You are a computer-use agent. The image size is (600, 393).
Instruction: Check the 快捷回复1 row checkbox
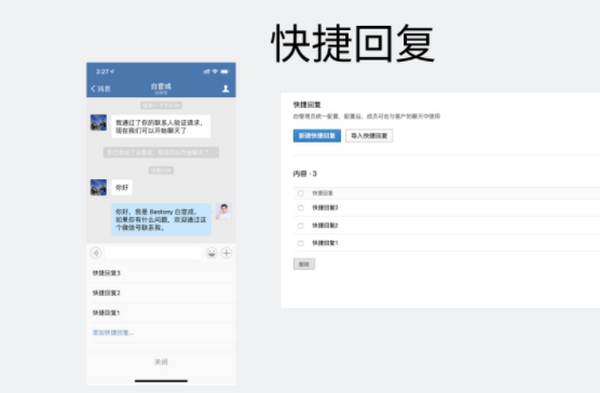click(x=301, y=243)
